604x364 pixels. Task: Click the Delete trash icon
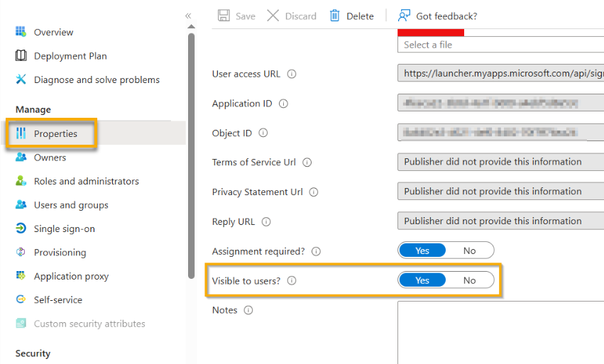pyautogui.click(x=335, y=16)
